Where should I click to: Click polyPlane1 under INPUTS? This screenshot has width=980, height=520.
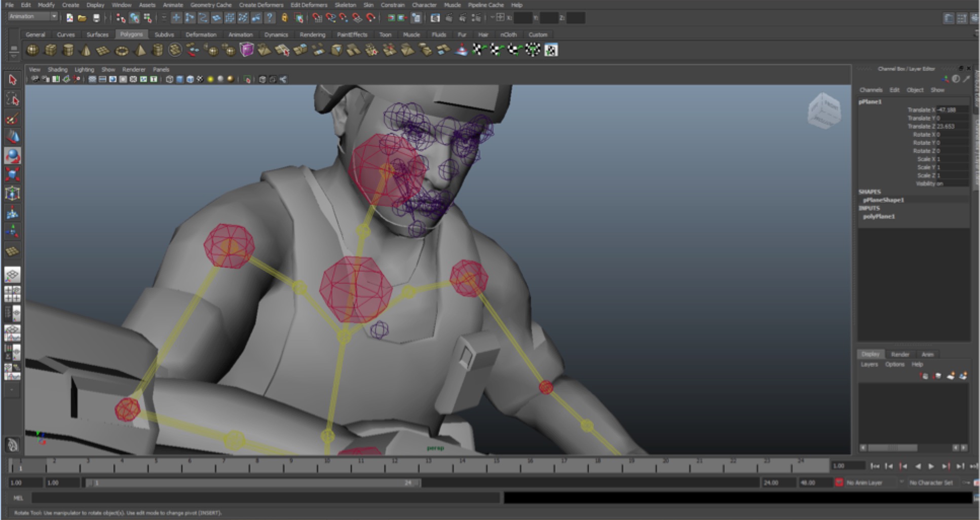click(x=879, y=216)
